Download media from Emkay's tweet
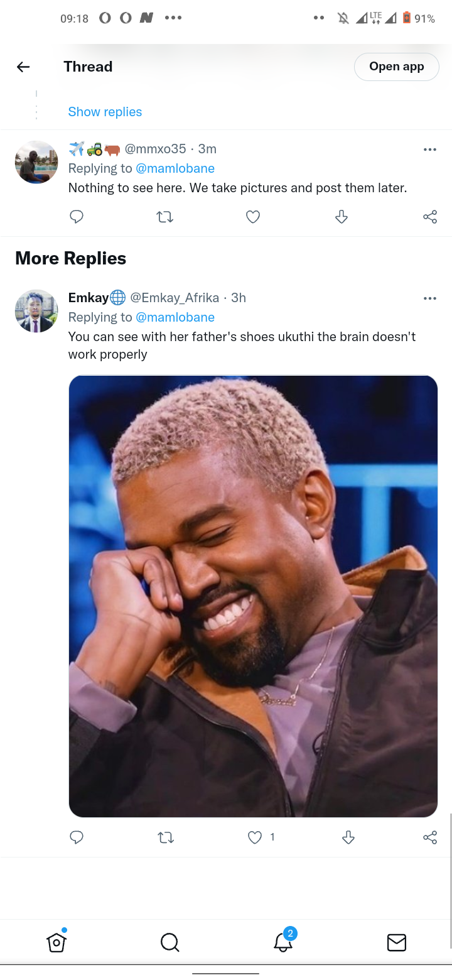This screenshot has height=980, width=452. tap(348, 837)
